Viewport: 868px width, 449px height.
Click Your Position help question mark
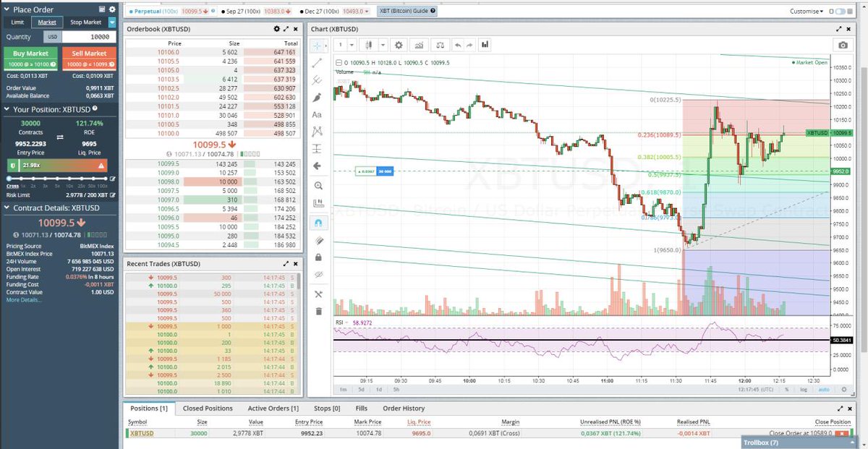point(95,109)
